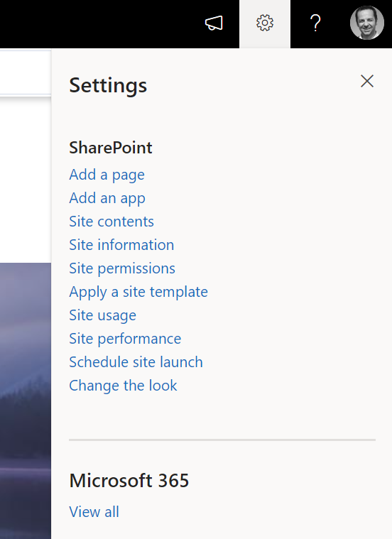Select Change the look
The image size is (392, 539).
(x=123, y=386)
